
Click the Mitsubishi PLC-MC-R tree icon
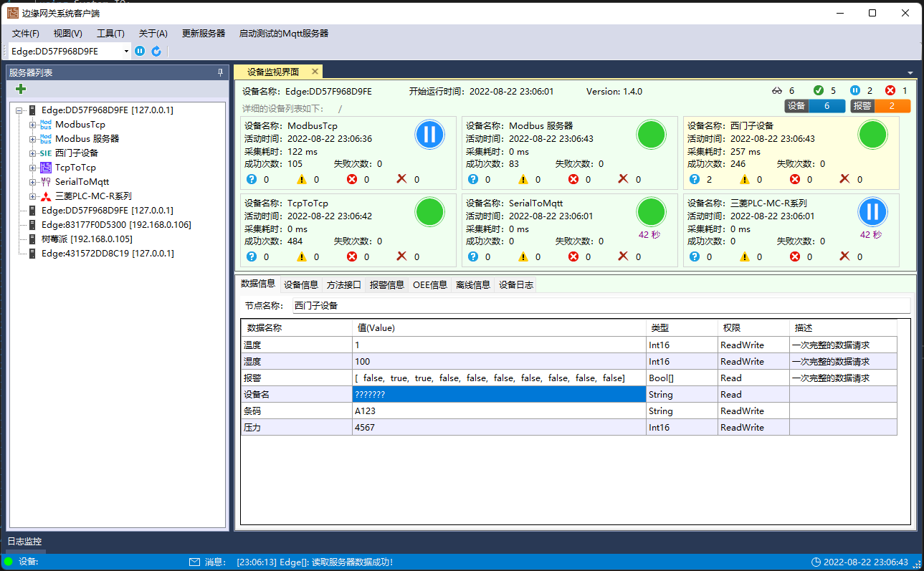pyautogui.click(x=46, y=196)
